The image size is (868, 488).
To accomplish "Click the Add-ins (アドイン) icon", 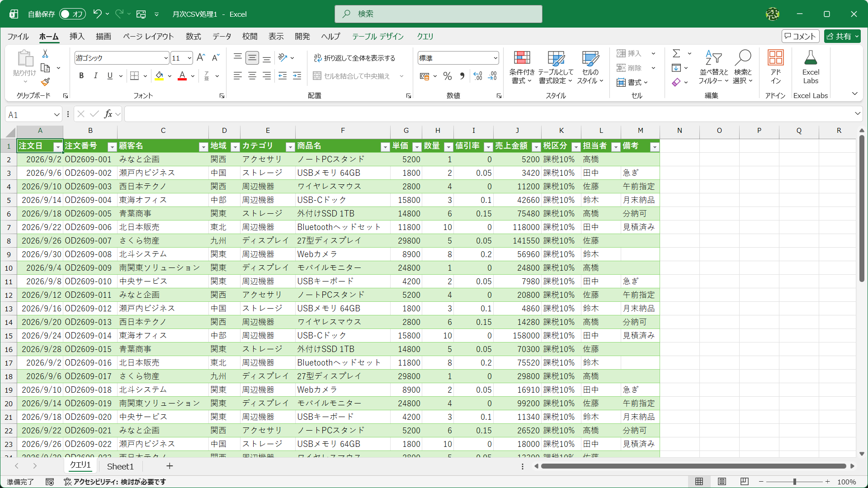I will click(776, 67).
